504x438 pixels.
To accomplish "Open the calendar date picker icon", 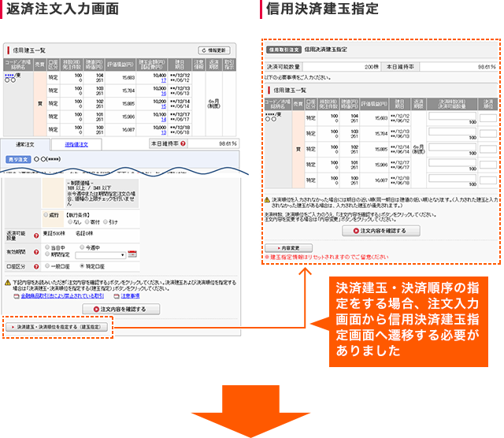I will pyautogui.click(x=132, y=254).
